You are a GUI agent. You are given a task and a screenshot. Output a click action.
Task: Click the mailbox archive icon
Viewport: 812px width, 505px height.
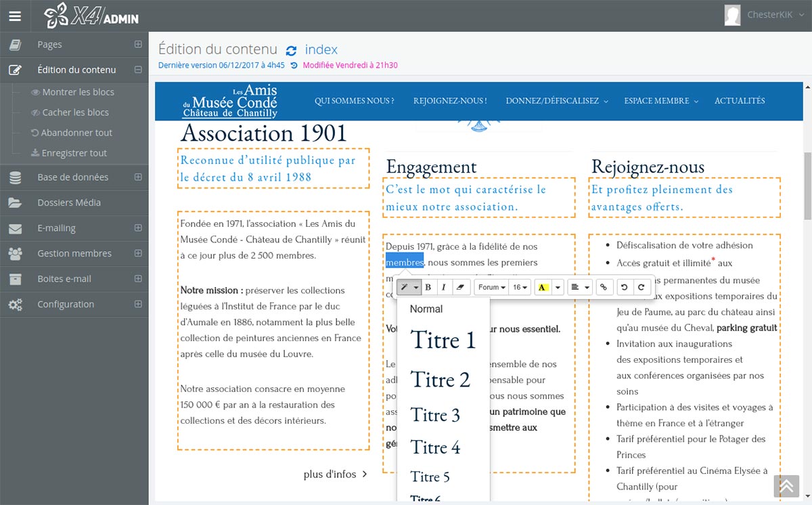tap(15, 279)
